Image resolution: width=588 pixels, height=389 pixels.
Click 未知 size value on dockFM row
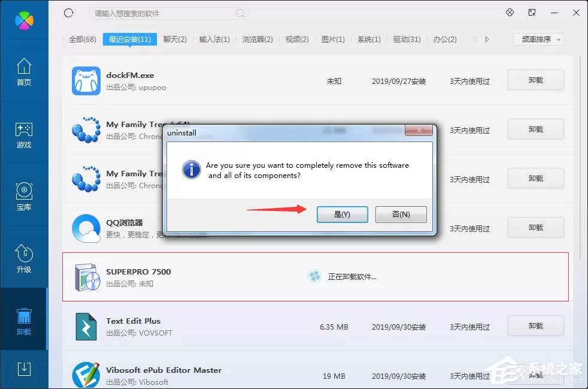(x=334, y=82)
